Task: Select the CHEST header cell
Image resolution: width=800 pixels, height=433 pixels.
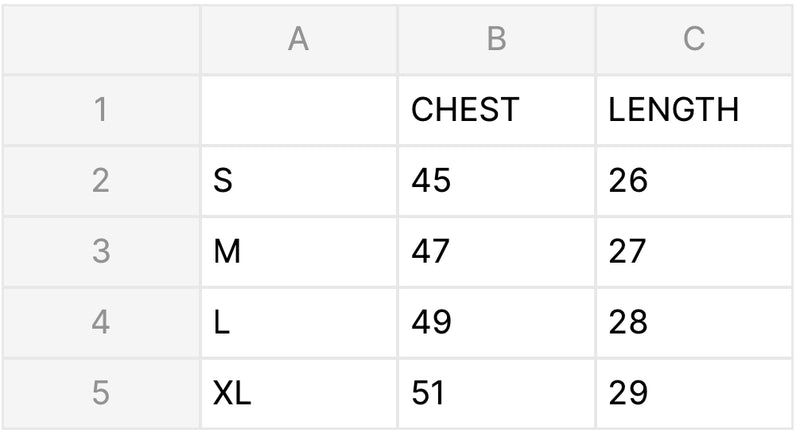Action: (496, 110)
